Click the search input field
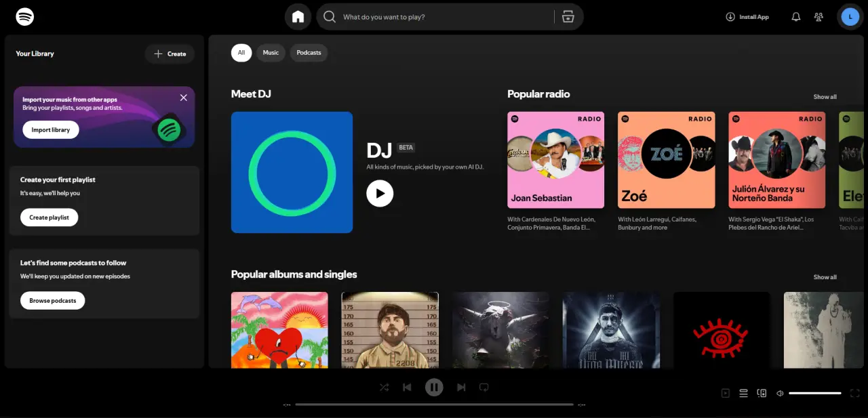The image size is (868, 418). (x=446, y=17)
